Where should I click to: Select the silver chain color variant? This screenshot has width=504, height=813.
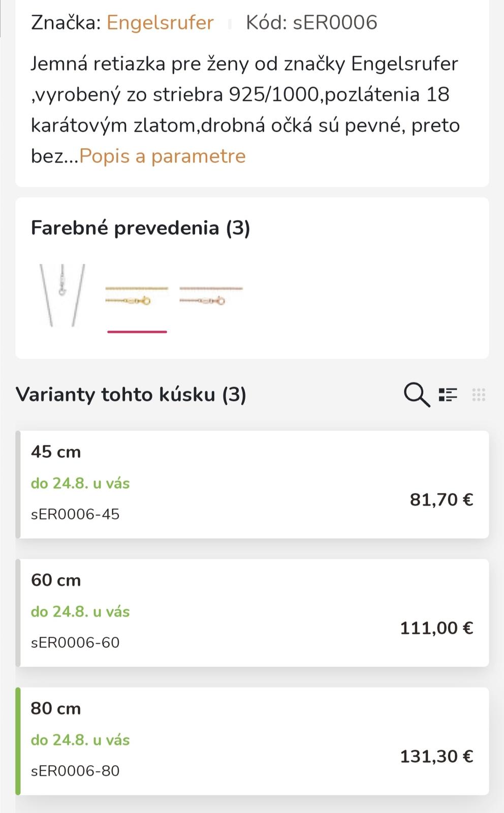pos(62,295)
